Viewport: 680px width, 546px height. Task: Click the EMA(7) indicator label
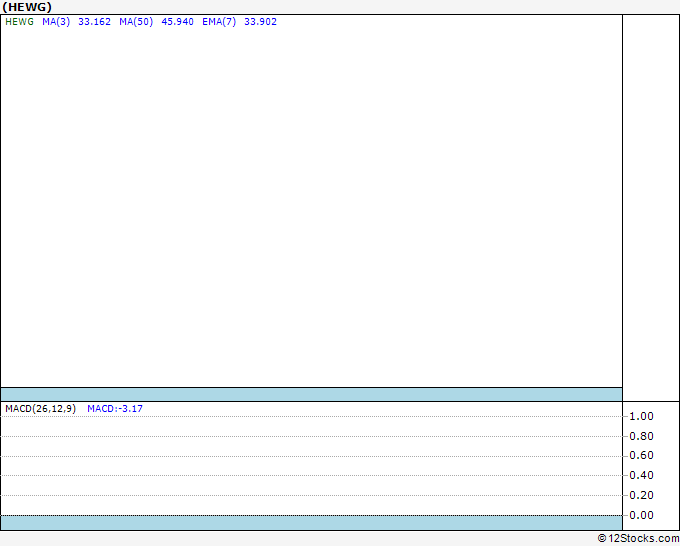[219, 22]
